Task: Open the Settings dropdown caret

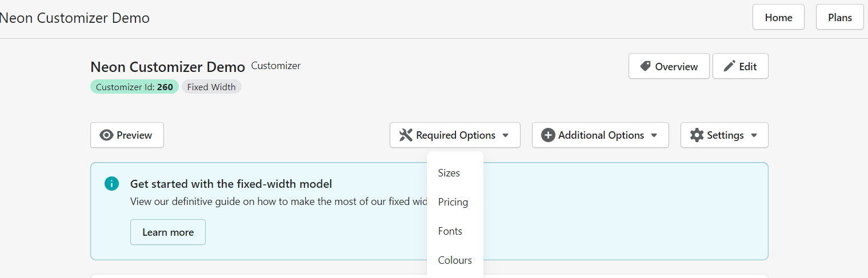Action: pyautogui.click(x=754, y=135)
